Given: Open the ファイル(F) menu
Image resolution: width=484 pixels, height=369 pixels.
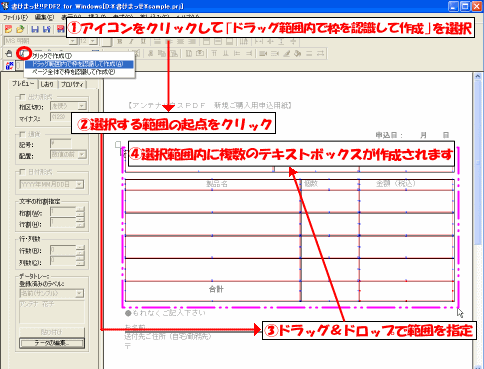Looking at the screenshot, I should (x=15, y=17).
